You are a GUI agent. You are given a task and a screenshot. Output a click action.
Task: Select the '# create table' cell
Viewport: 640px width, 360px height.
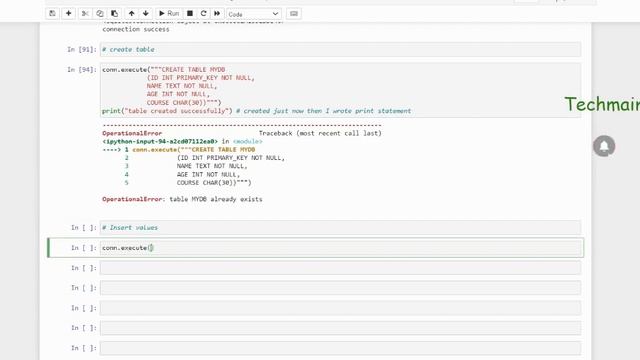[340, 49]
